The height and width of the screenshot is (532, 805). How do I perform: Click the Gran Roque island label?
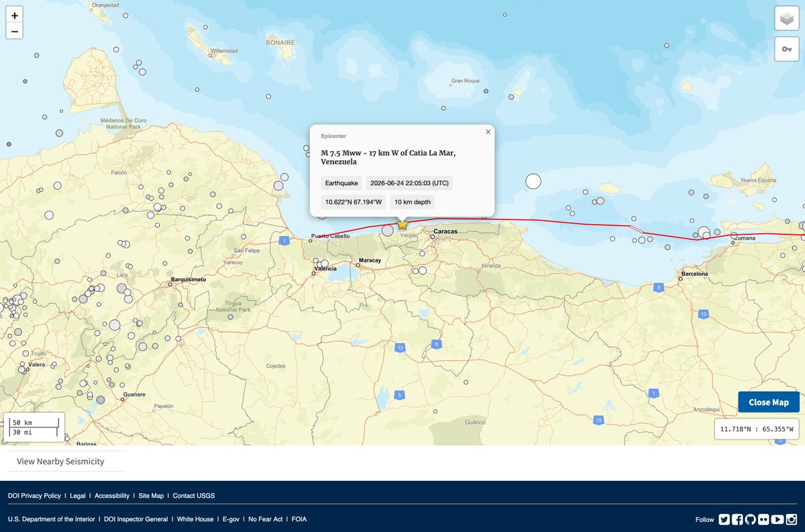466,81
